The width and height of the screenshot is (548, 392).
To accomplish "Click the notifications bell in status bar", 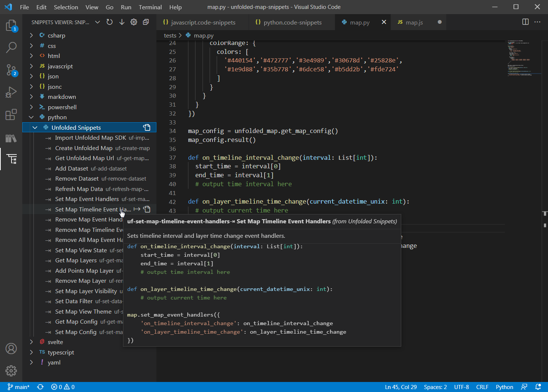I will 538,387.
